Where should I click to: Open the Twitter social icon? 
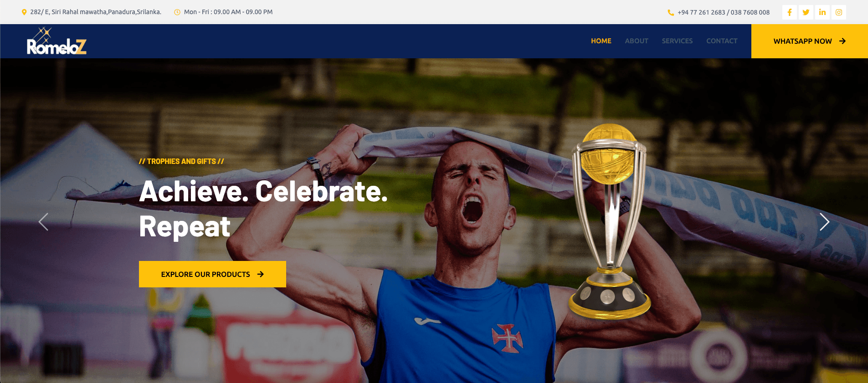click(806, 12)
